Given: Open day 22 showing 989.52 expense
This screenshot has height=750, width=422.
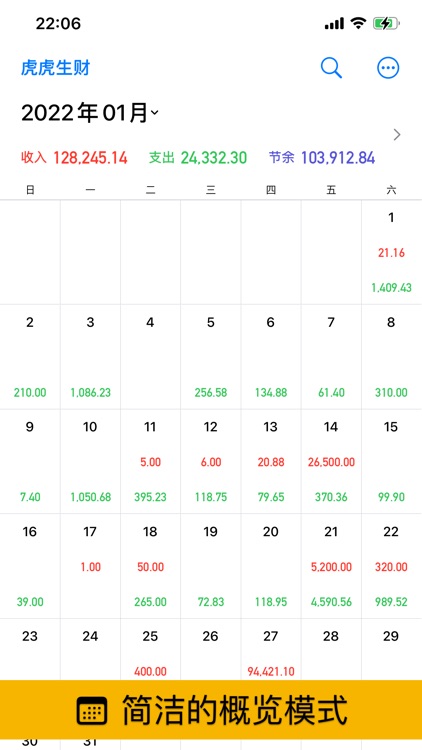Looking at the screenshot, I should (x=391, y=566).
